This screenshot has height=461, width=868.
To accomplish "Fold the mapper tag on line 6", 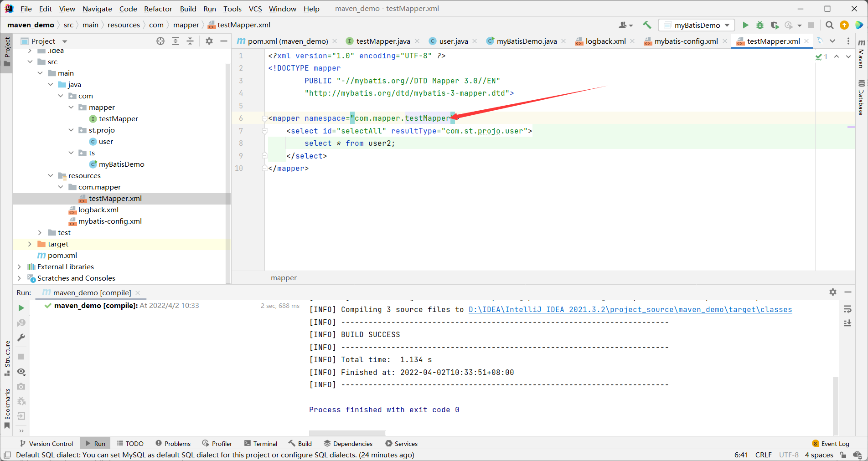I will [264, 118].
